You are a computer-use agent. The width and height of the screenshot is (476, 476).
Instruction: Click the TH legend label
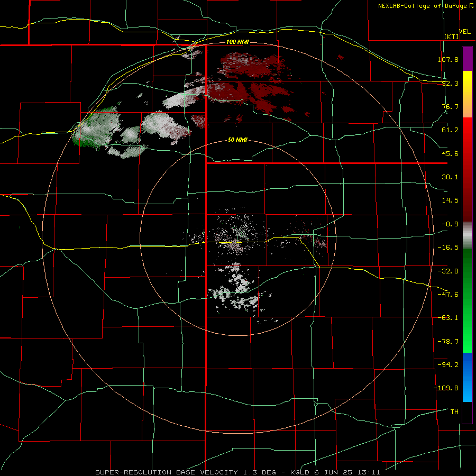pyautogui.click(x=454, y=412)
